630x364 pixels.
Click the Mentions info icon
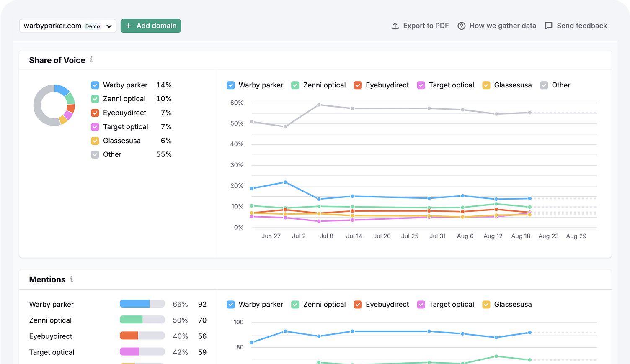(x=72, y=279)
